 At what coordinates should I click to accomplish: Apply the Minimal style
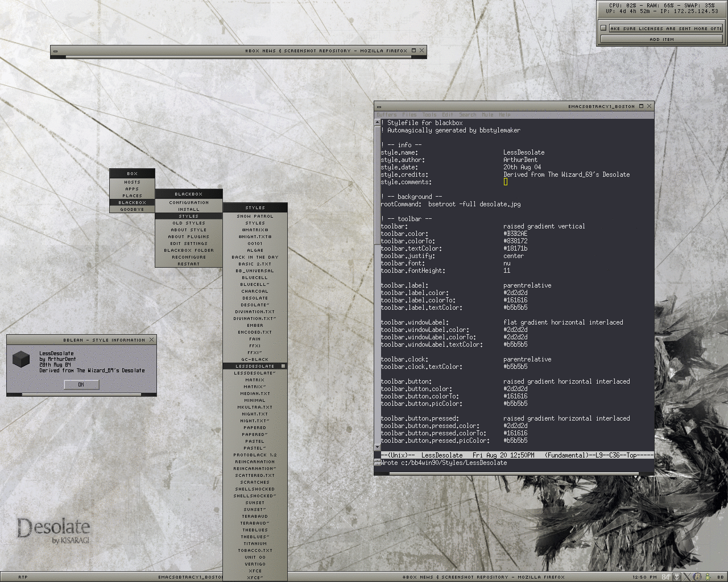click(255, 400)
